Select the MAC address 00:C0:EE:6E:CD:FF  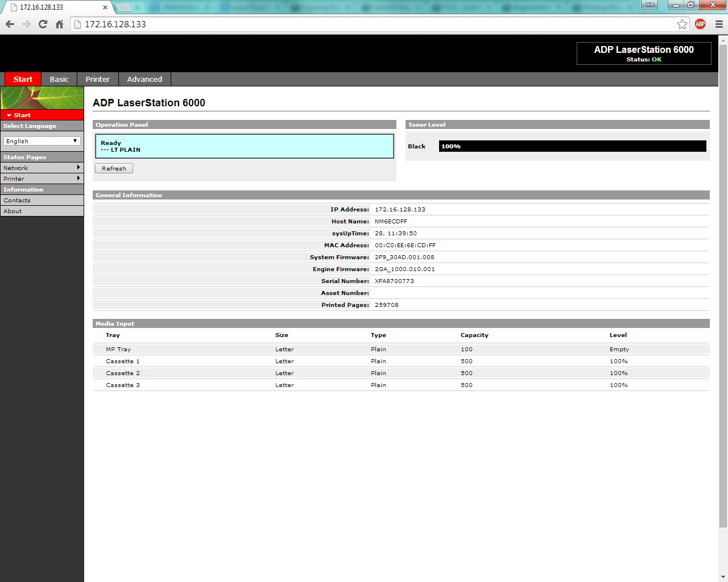pyautogui.click(x=405, y=245)
